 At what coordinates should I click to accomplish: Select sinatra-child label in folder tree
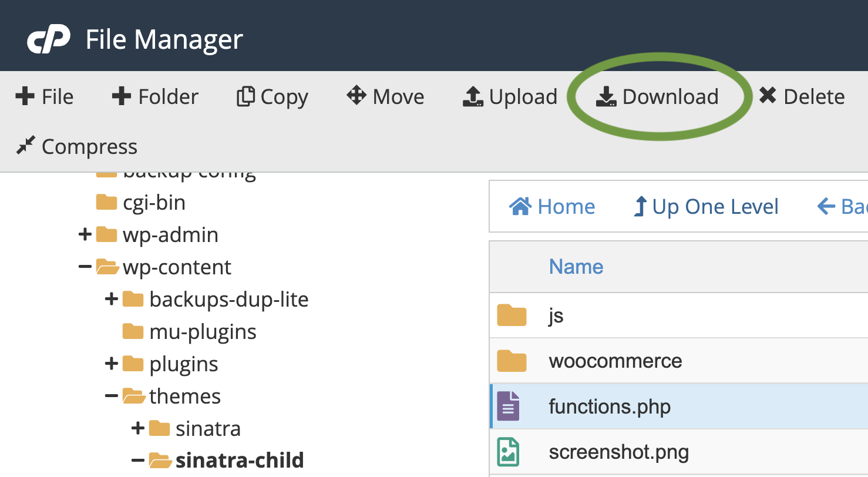tap(240, 461)
